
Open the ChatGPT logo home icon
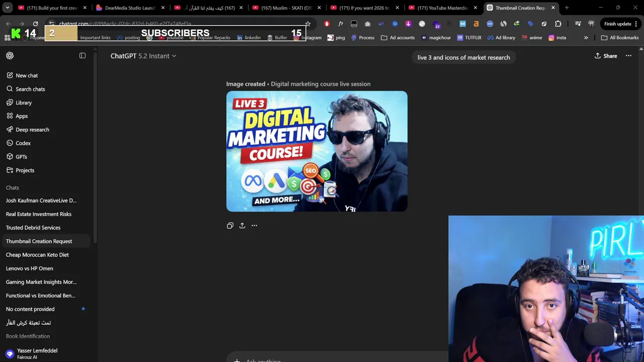[x=10, y=56]
